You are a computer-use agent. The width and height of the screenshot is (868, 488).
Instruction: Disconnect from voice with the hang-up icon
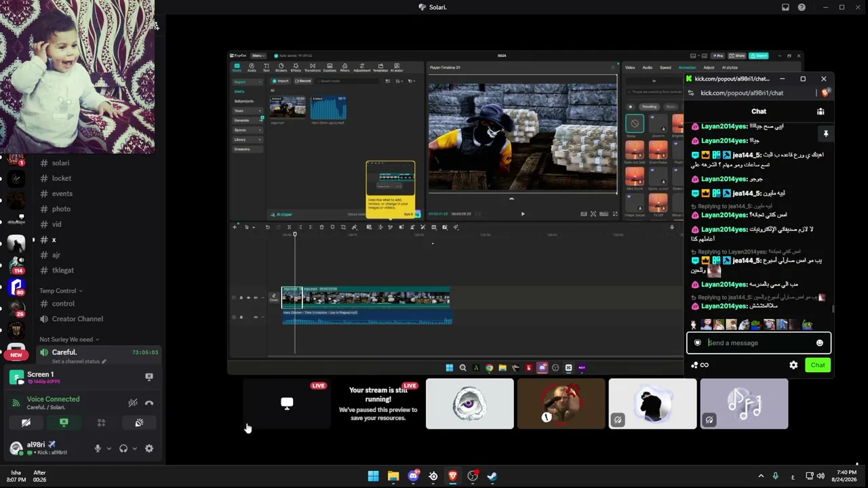click(149, 403)
